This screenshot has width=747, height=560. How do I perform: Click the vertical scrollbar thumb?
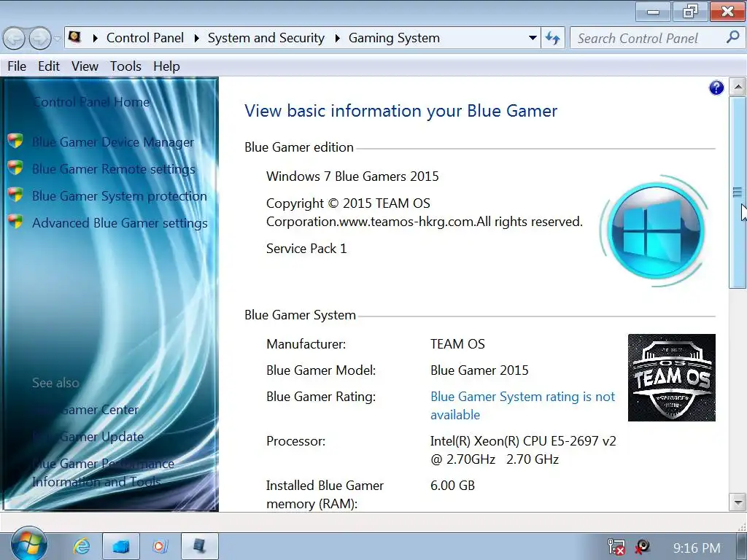click(x=738, y=192)
